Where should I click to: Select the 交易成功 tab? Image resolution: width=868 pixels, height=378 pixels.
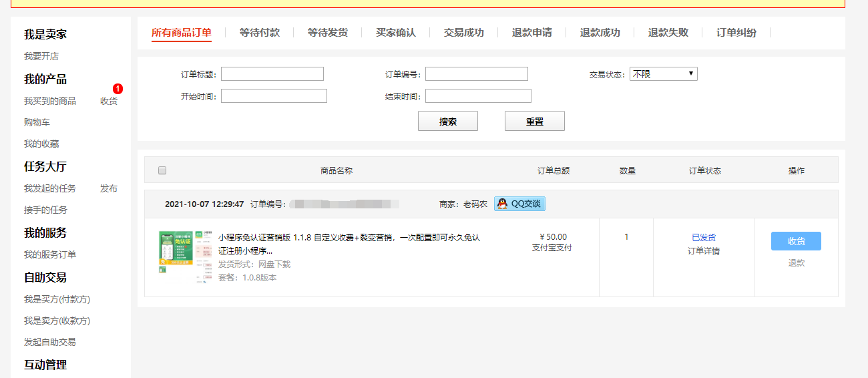[x=463, y=32]
